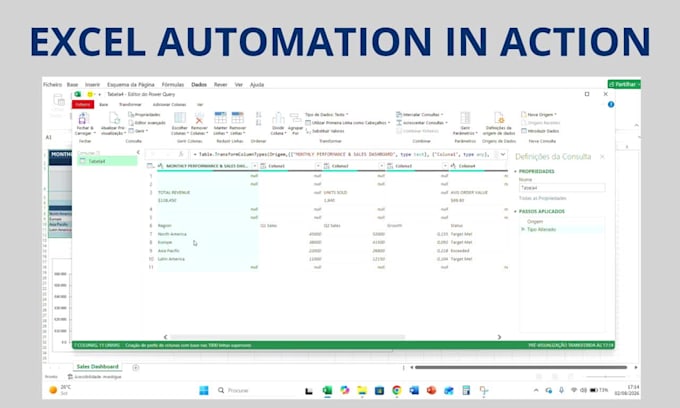The height and width of the screenshot is (408, 680).
Task: Open Todas as Propriedades link
Action: coord(543,198)
